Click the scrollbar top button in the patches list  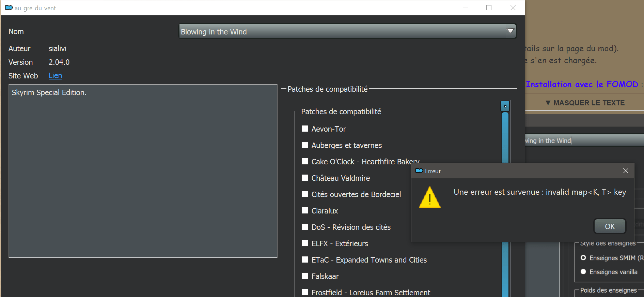tap(505, 106)
